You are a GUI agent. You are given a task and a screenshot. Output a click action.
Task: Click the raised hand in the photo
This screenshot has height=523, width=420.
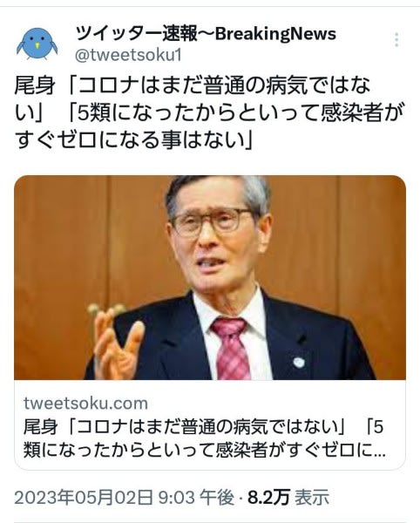tap(116, 342)
